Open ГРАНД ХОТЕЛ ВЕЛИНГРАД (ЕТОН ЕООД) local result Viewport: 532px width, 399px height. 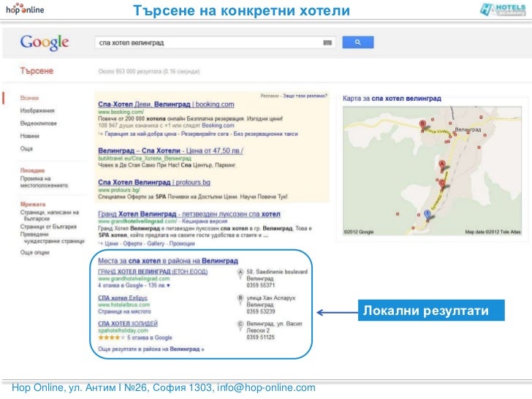(153, 272)
